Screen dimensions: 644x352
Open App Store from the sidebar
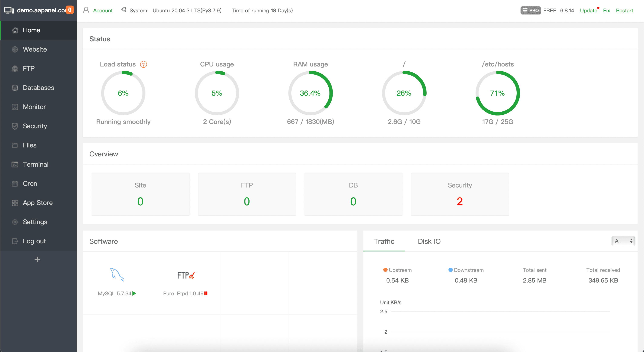[37, 203]
